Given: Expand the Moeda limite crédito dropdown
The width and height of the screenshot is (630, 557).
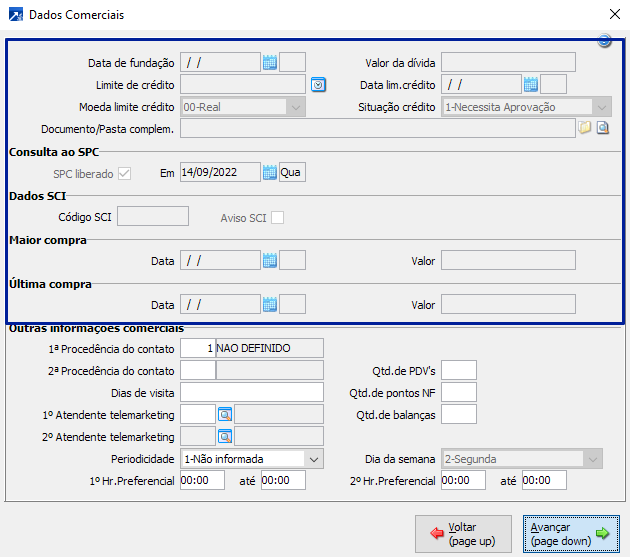Looking at the screenshot, I should (x=295, y=107).
